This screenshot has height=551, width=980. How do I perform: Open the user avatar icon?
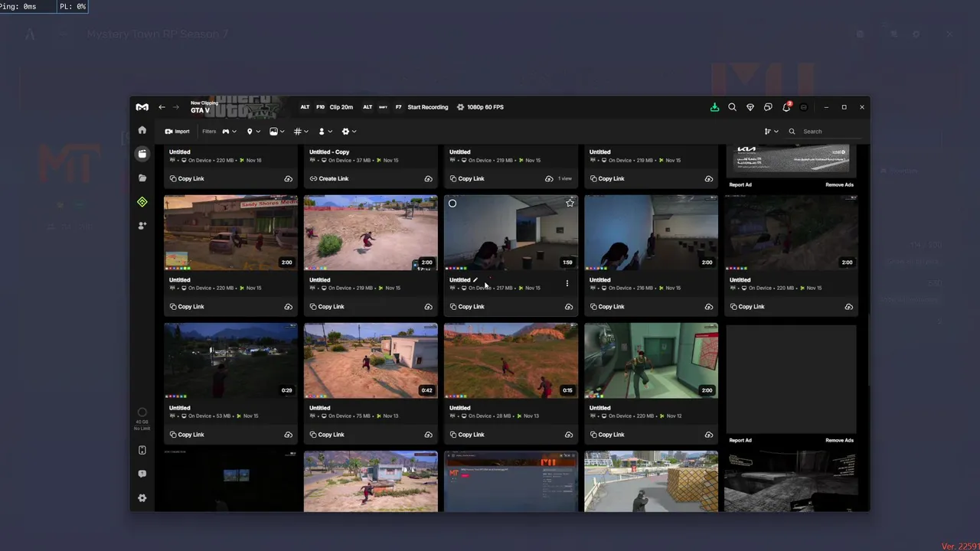pyautogui.click(x=803, y=107)
